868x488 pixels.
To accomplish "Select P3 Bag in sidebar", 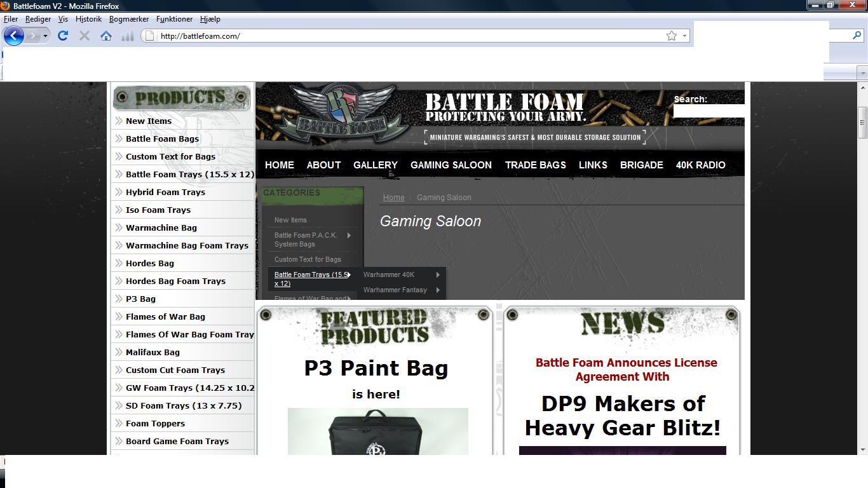I will click(x=140, y=299).
